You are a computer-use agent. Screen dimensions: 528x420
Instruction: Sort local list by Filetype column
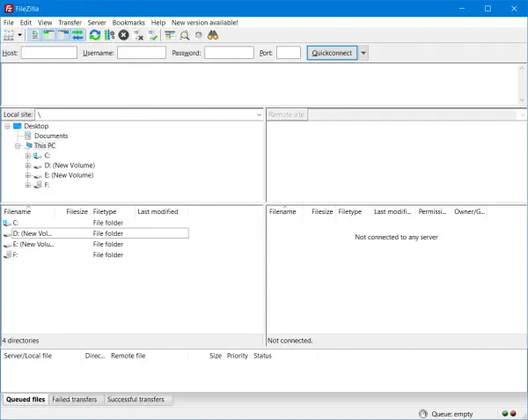tap(113, 211)
